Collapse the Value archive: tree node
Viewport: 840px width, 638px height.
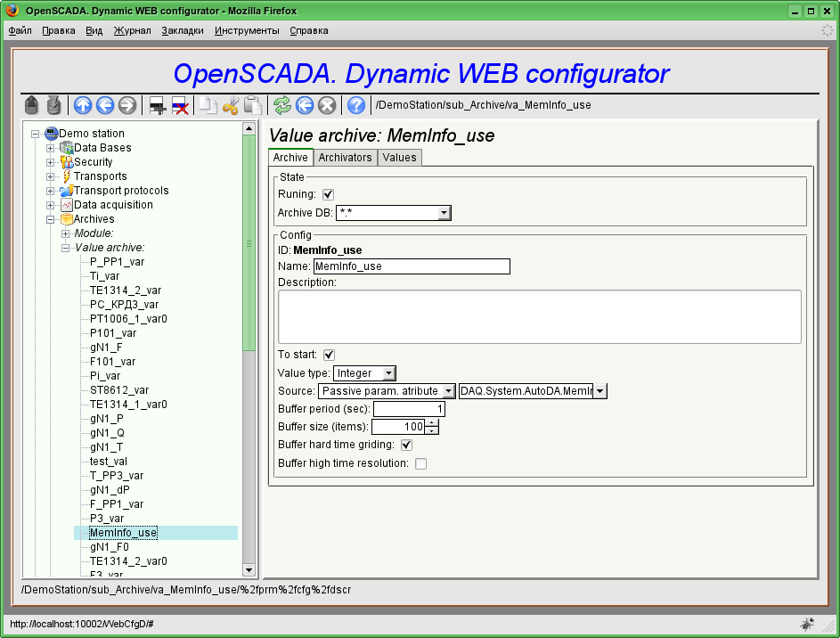pyautogui.click(x=65, y=248)
